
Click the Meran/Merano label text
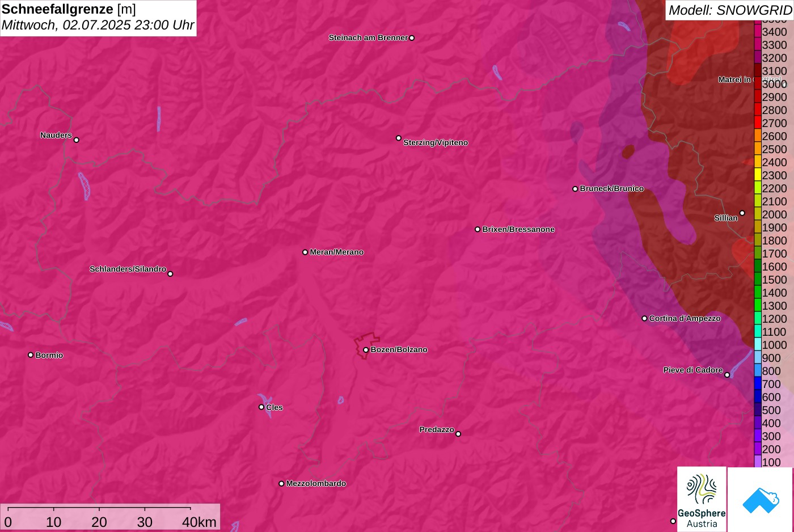(337, 252)
